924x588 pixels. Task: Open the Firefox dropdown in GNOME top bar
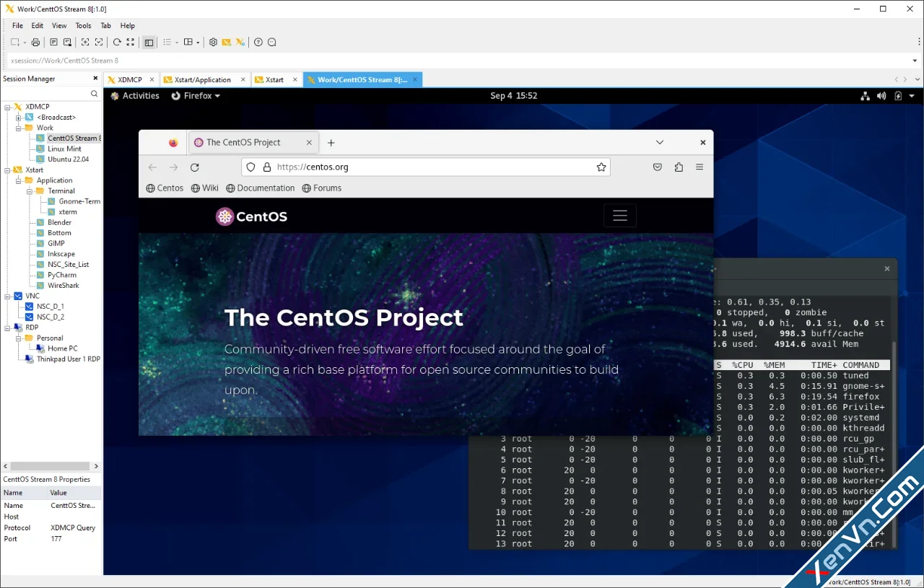(x=196, y=95)
